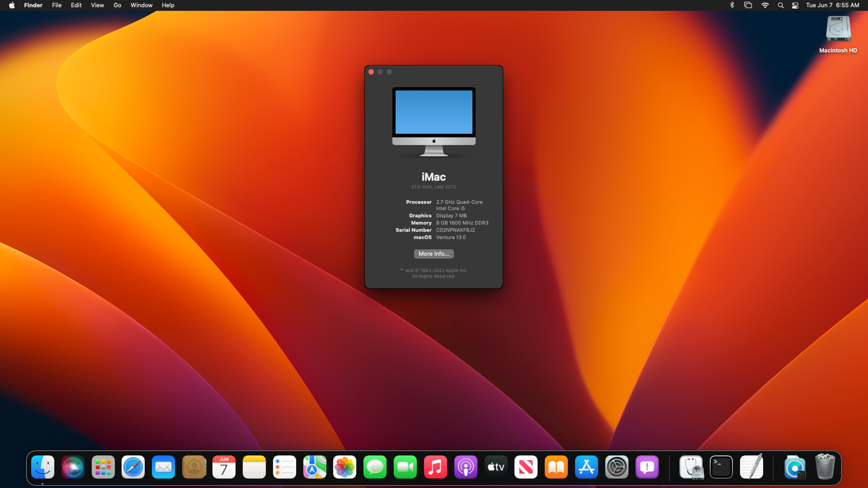This screenshot has height=488, width=868.
Task: Click the Bluetooth menu bar icon
Action: (x=732, y=5)
